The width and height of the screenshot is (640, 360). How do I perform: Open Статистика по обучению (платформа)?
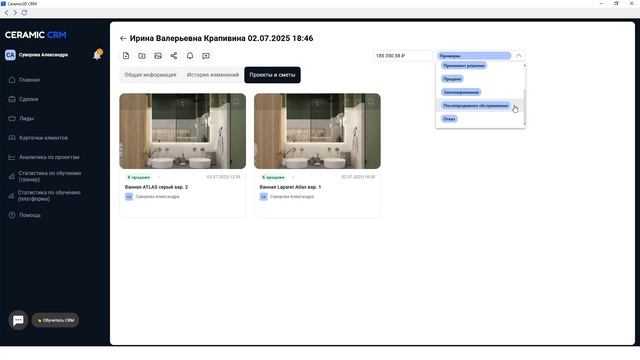tap(49, 196)
